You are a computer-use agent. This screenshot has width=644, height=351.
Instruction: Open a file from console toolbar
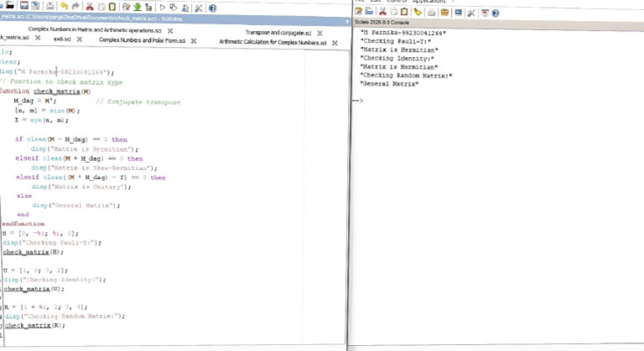click(x=369, y=12)
